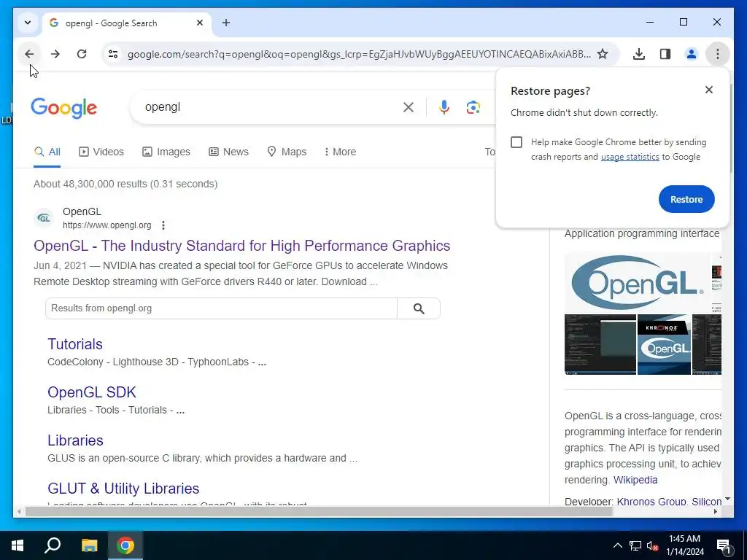Image resolution: width=747 pixels, height=560 pixels.
Task: Open the large OpenGL logo image
Action: coord(637,283)
